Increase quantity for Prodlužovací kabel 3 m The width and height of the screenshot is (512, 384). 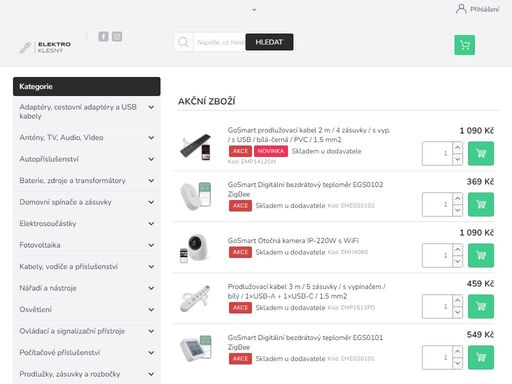458,300
